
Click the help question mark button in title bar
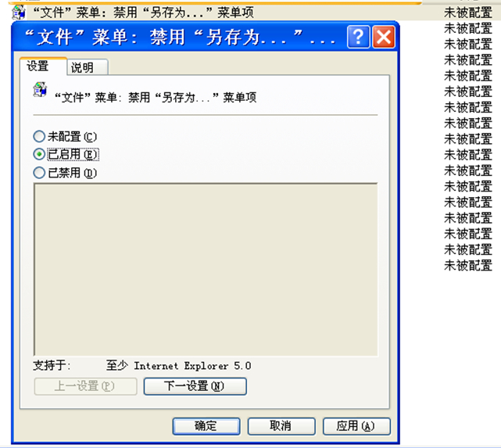tap(358, 37)
